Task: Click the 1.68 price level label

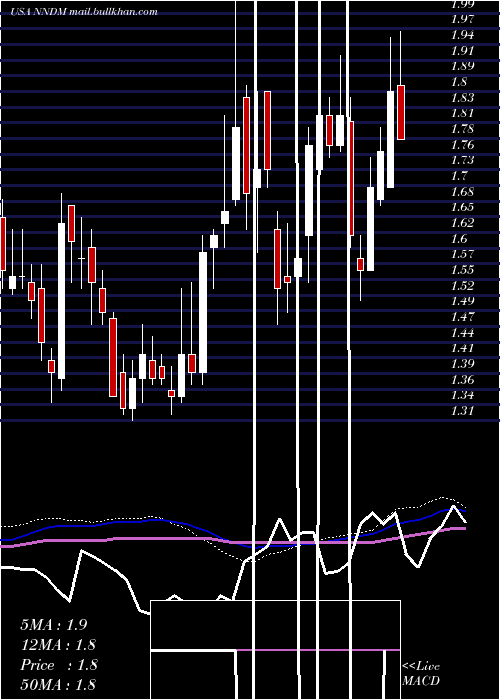Action: [x=462, y=192]
